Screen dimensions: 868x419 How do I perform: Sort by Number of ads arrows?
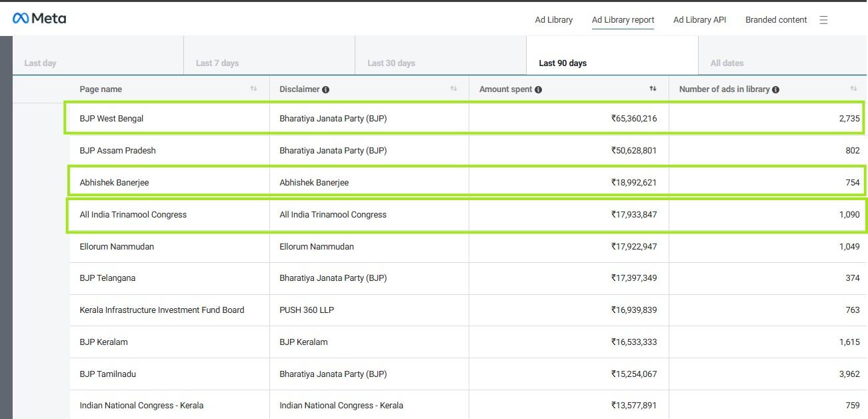[x=853, y=89]
